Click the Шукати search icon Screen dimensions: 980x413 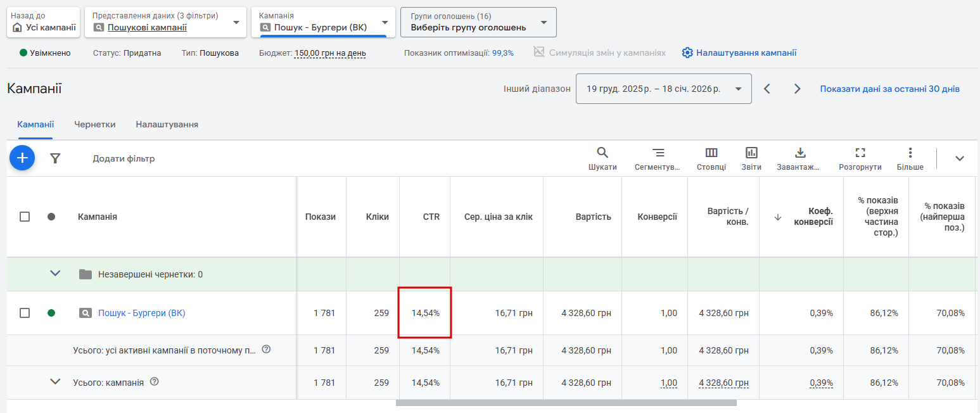coord(602,158)
